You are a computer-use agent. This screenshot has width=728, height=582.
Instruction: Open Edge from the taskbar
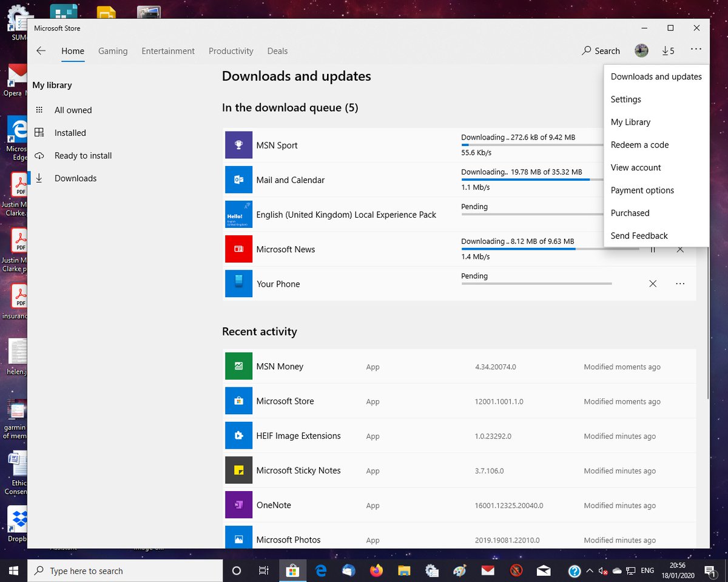tap(320, 570)
